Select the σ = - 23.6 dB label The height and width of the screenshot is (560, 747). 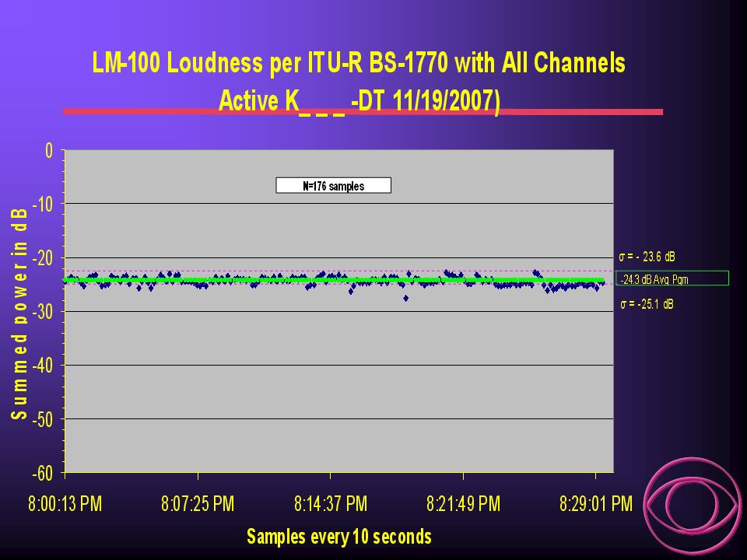pyautogui.click(x=647, y=257)
